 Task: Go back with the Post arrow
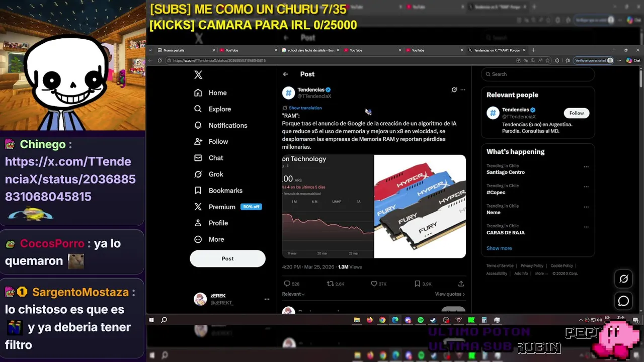285,74
